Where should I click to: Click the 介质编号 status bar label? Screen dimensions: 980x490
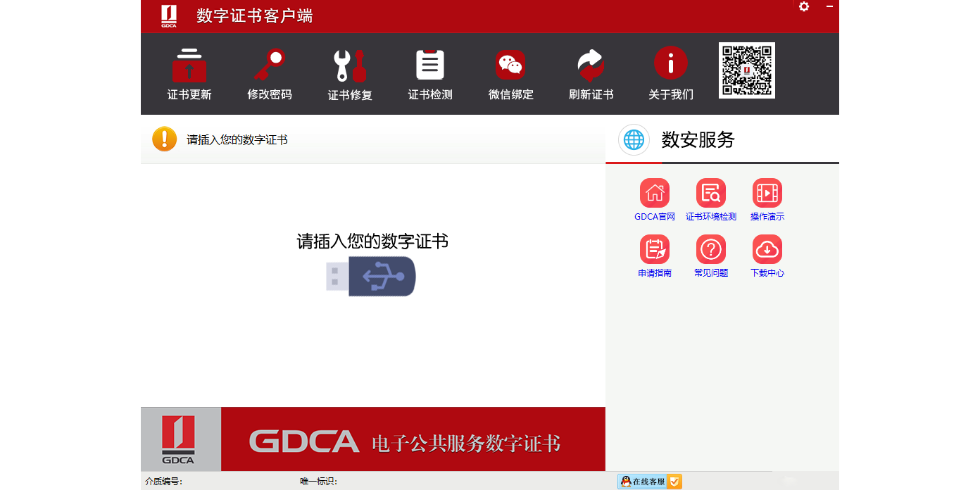coord(164,482)
